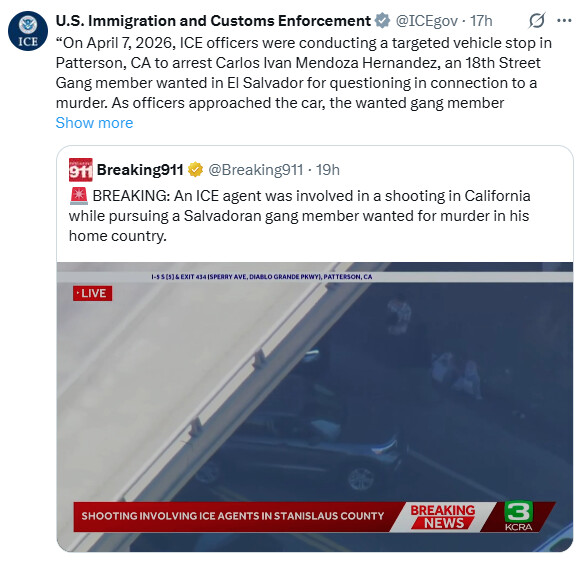584x561 pixels.
Task: Click the KCRA 3 channel logo
Action: tap(518, 516)
